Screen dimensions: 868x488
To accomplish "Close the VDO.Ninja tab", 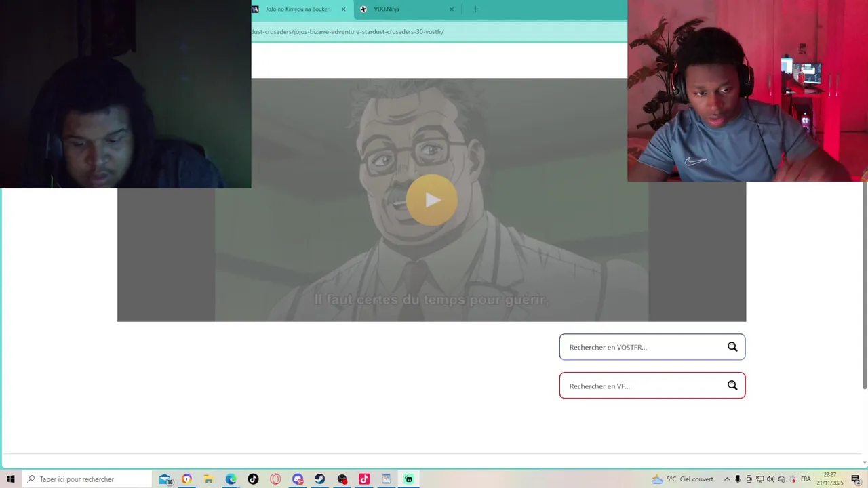I will (452, 9).
